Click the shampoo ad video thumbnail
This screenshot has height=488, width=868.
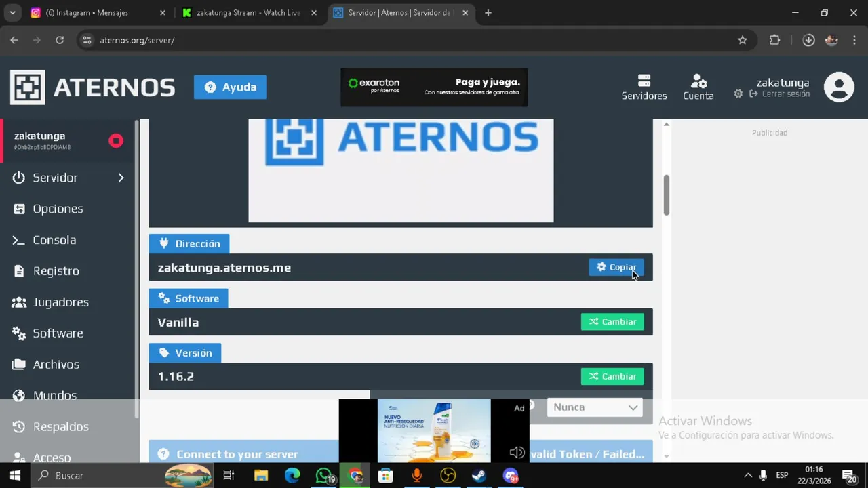434,431
